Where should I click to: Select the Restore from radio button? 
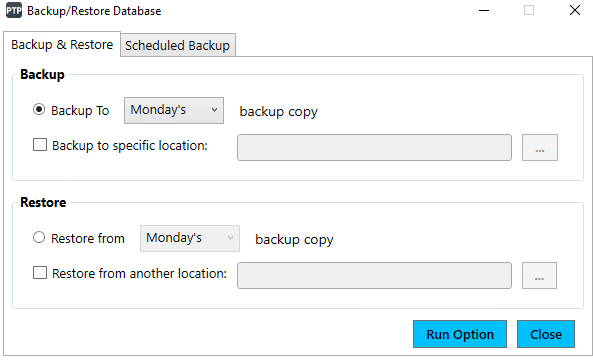[x=39, y=237]
